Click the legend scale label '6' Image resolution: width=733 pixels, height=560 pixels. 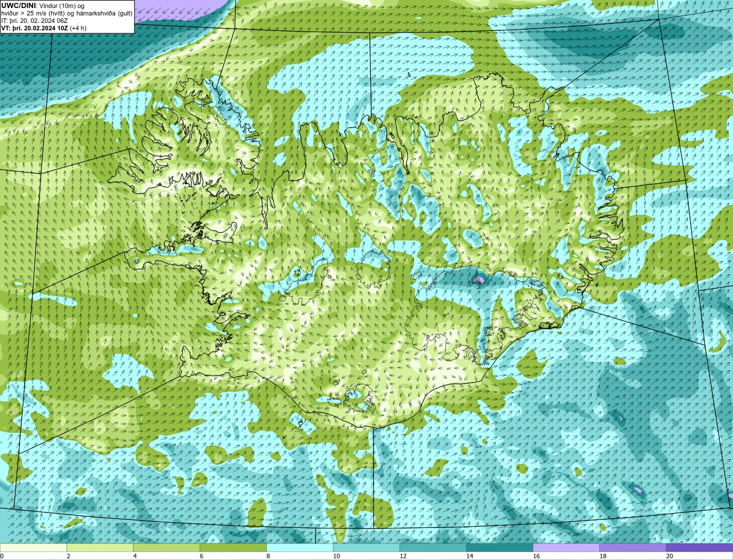pos(202,556)
